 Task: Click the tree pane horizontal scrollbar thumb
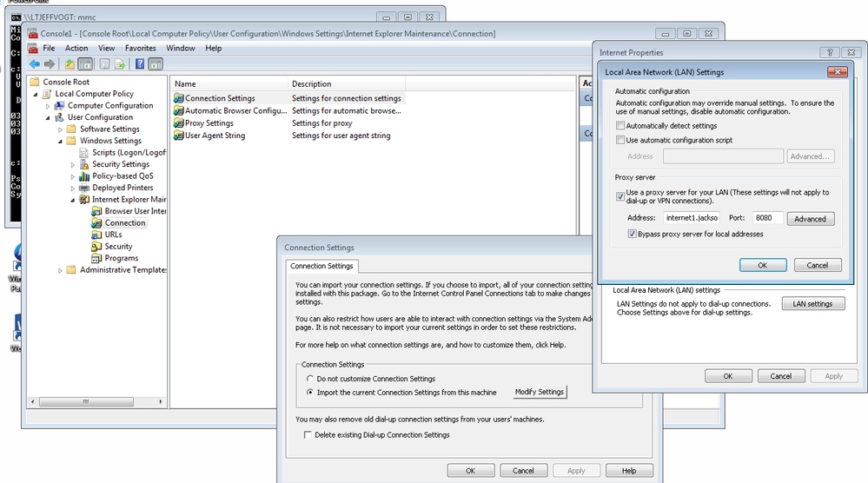(x=86, y=401)
